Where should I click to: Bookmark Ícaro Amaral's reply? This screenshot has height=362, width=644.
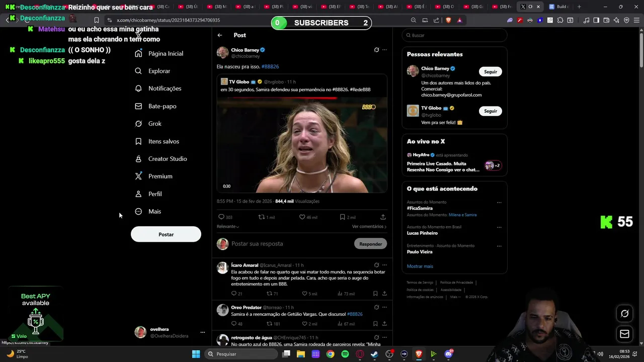coord(375,294)
